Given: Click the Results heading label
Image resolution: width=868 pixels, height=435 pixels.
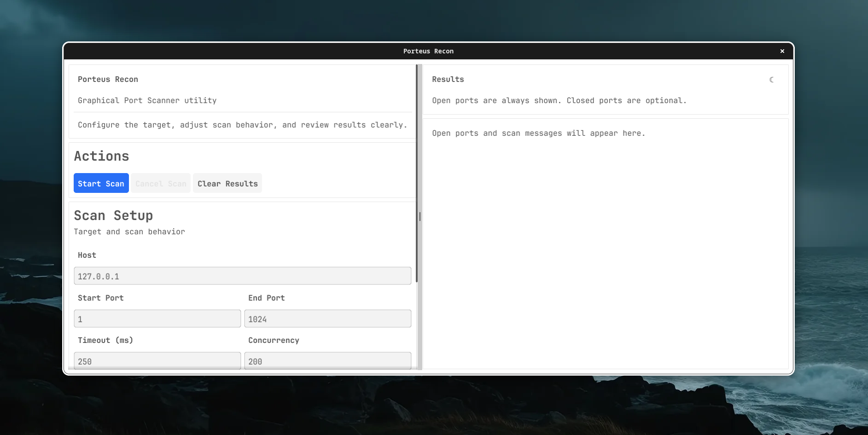Looking at the screenshot, I should (448, 79).
